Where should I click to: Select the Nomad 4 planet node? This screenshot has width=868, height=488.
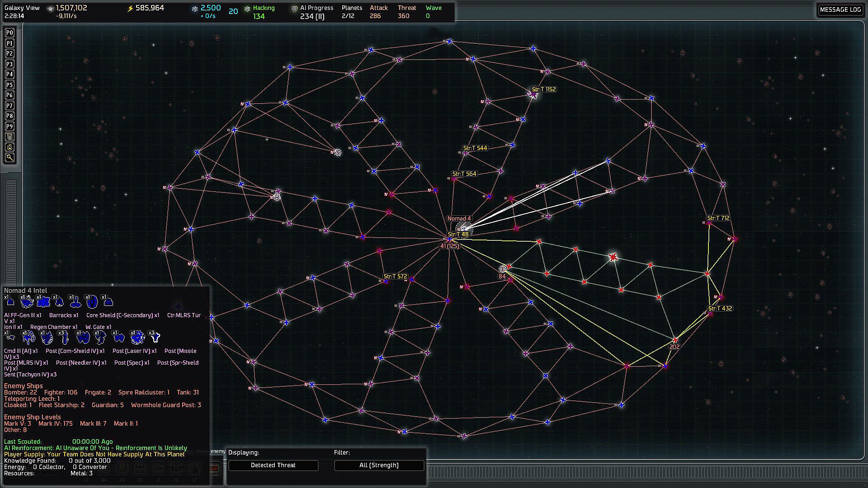click(x=464, y=229)
